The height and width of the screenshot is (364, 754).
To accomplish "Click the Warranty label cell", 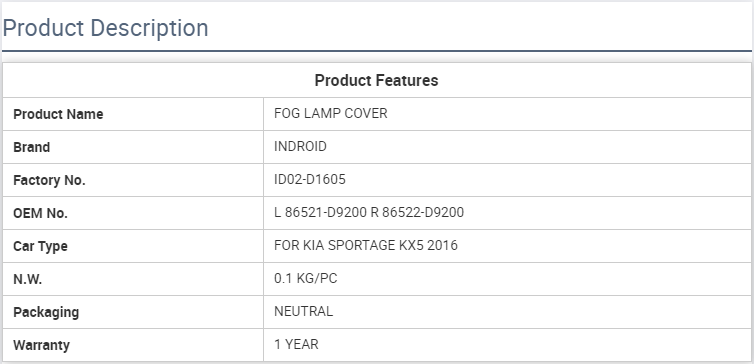I will pos(133,345).
